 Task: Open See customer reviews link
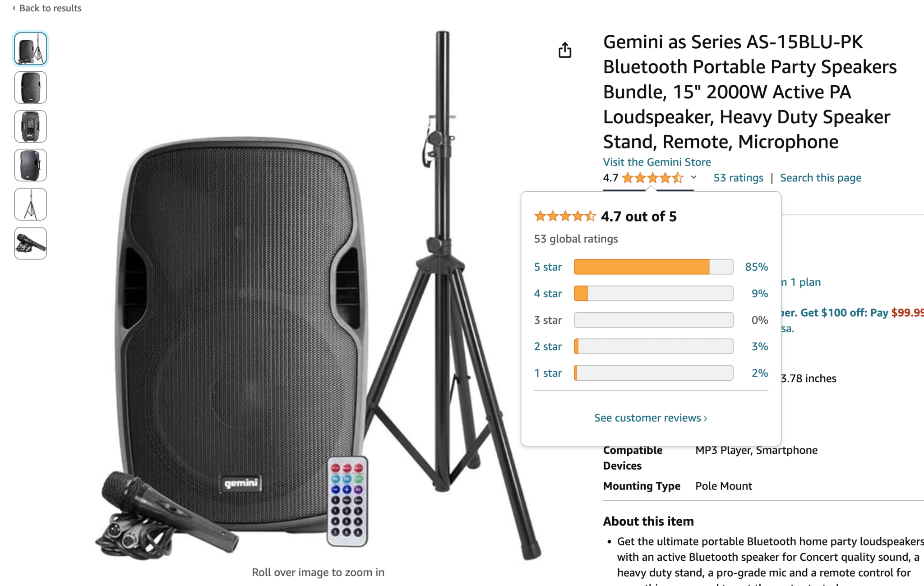[x=651, y=418]
